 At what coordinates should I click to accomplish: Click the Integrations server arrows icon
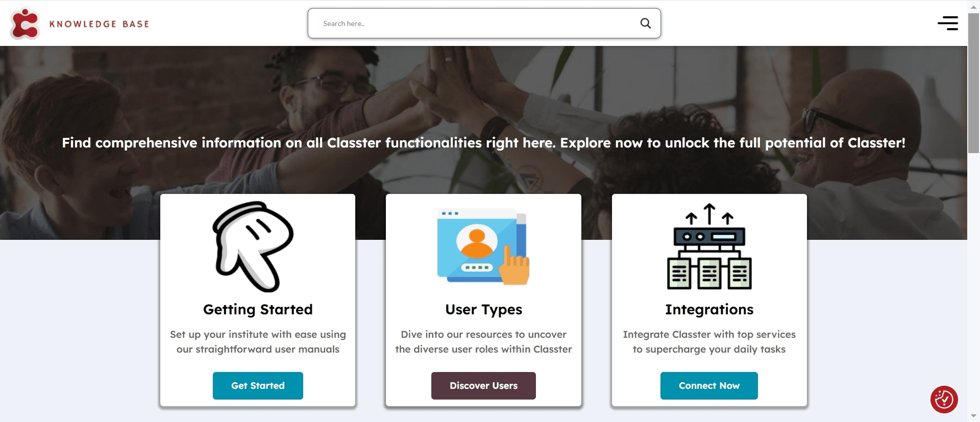click(x=709, y=246)
